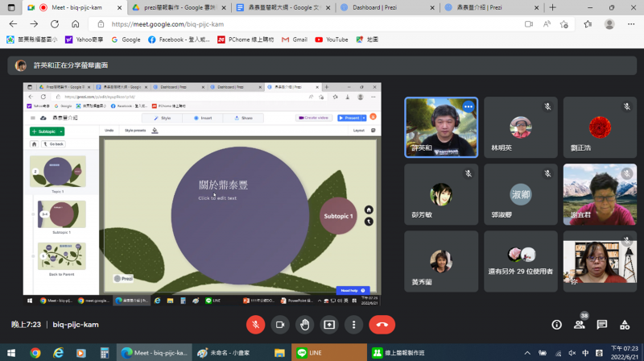This screenshot has width=644, height=361.
Task: Refresh the page with reload button
Action: point(53,24)
